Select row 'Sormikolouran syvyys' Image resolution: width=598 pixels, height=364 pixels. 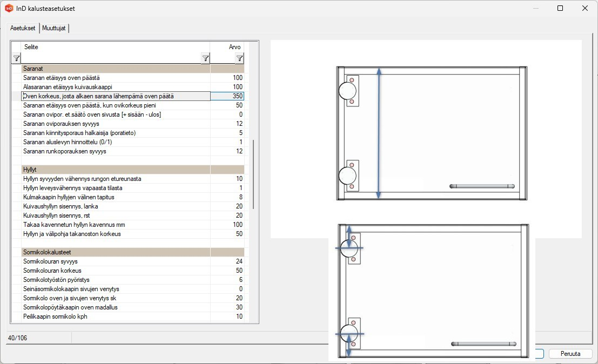tap(133, 261)
